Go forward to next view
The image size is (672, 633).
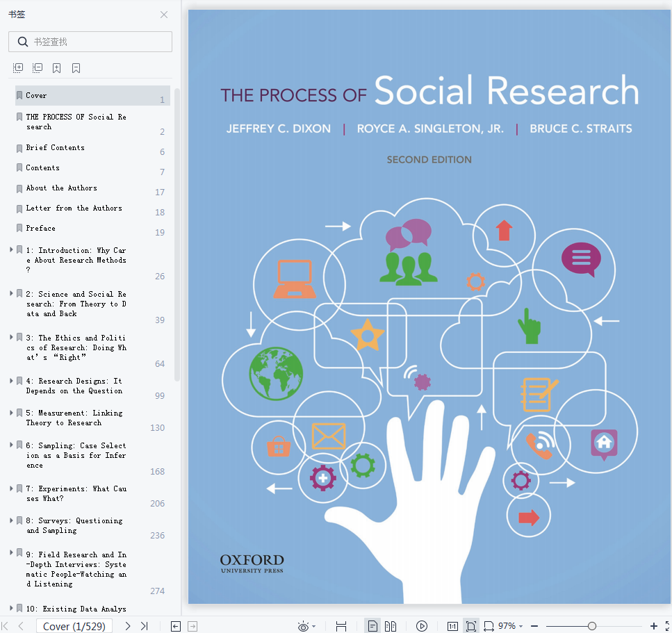tap(193, 627)
